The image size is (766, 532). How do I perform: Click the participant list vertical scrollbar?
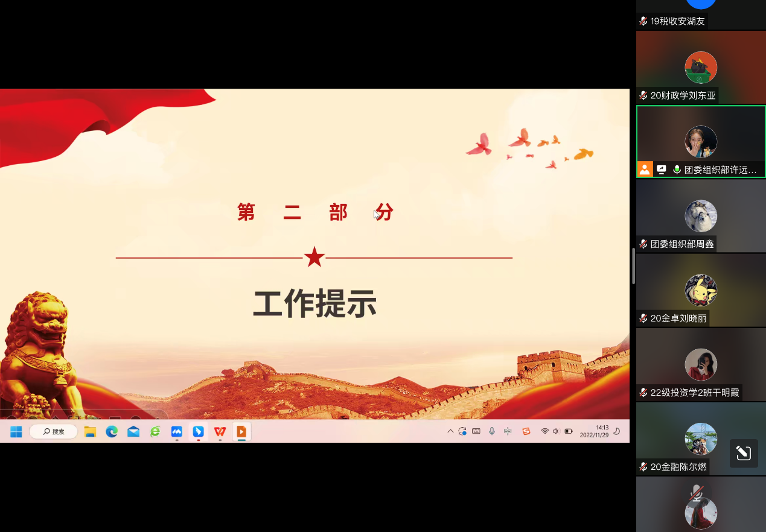[x=633, y=265]
